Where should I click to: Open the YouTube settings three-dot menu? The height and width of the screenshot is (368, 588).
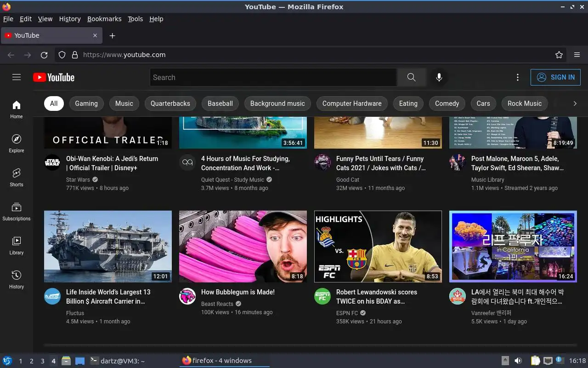pyautogui.click(x=518, y=77)
